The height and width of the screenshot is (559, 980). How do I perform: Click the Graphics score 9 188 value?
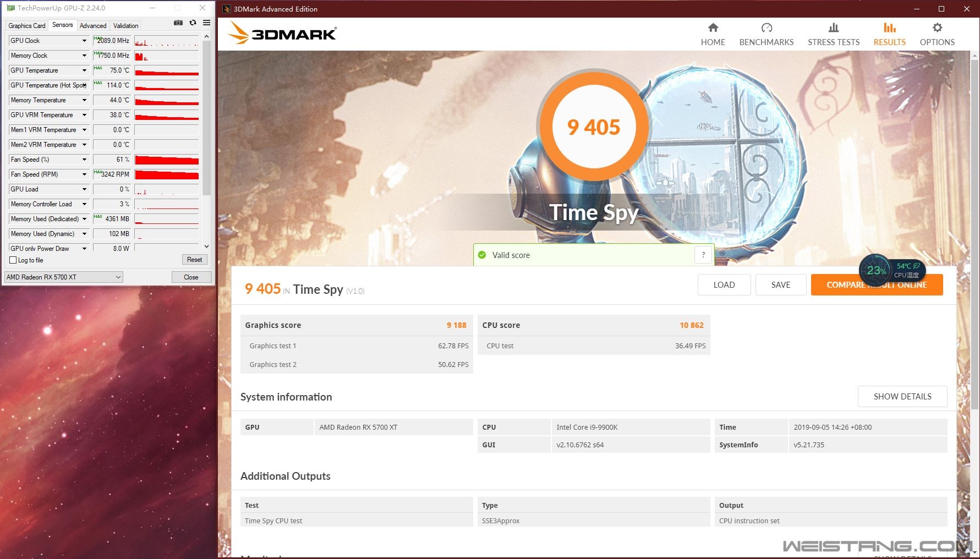(456, 325)
